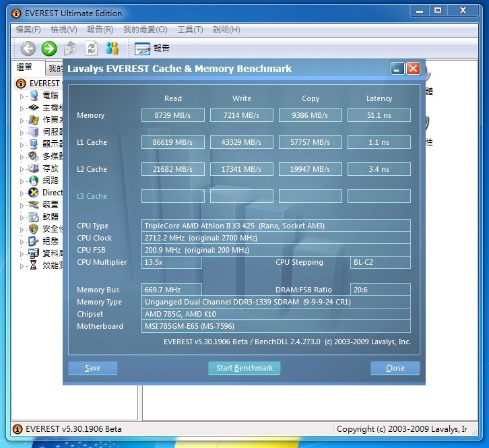Screen dimensions: 489x448
Task: Click the Back navigation arrow icon
Action: 28,49
